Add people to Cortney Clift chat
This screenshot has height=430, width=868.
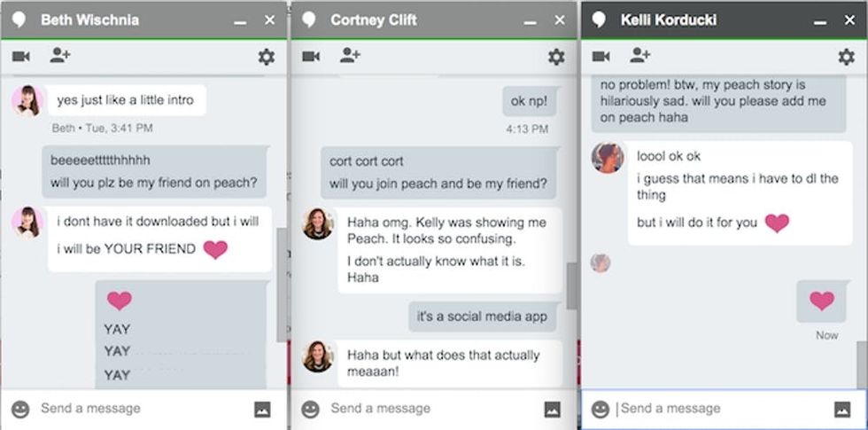coord(350,57)
